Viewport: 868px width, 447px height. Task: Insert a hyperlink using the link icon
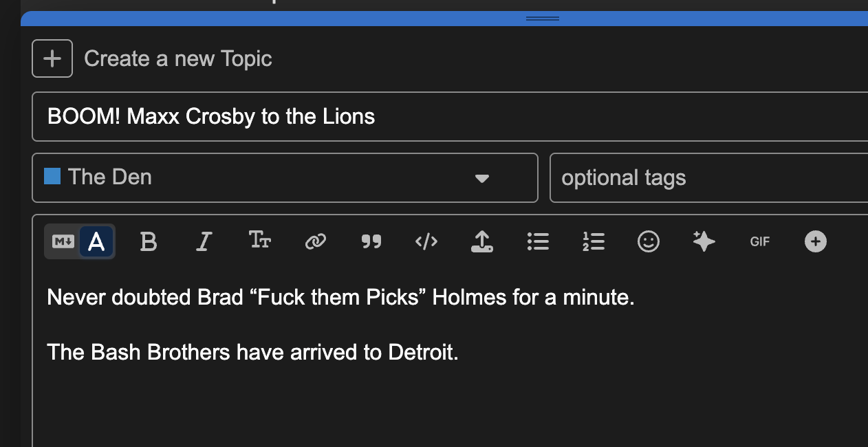click(315, 241)
